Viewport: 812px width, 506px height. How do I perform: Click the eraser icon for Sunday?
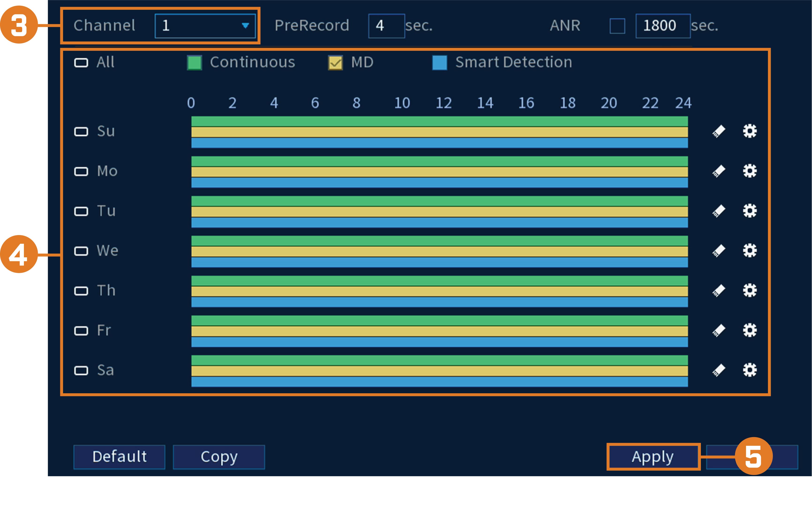point(719,131)
